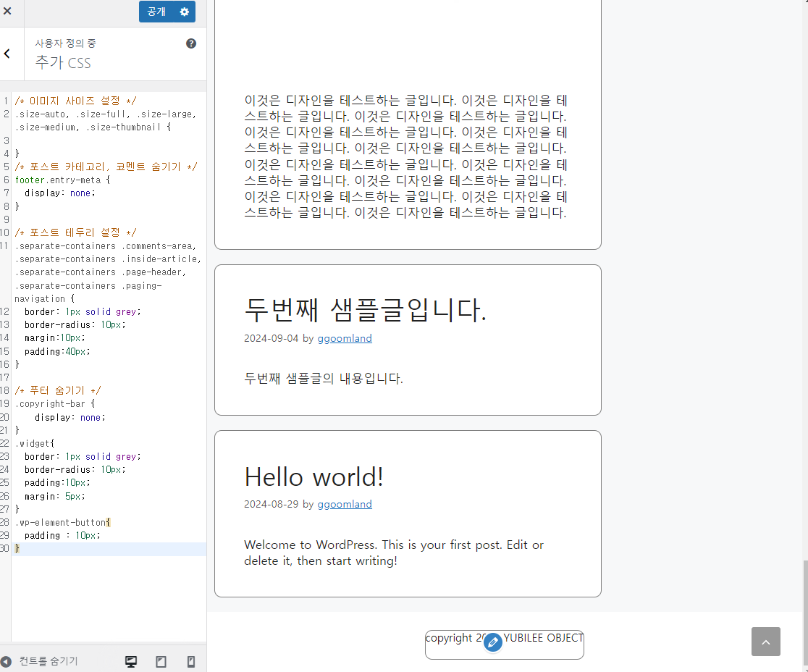Hide controls with the 컨트롤 숨기기 button
This screenshot has width=808, height=672.
[39, 661]
